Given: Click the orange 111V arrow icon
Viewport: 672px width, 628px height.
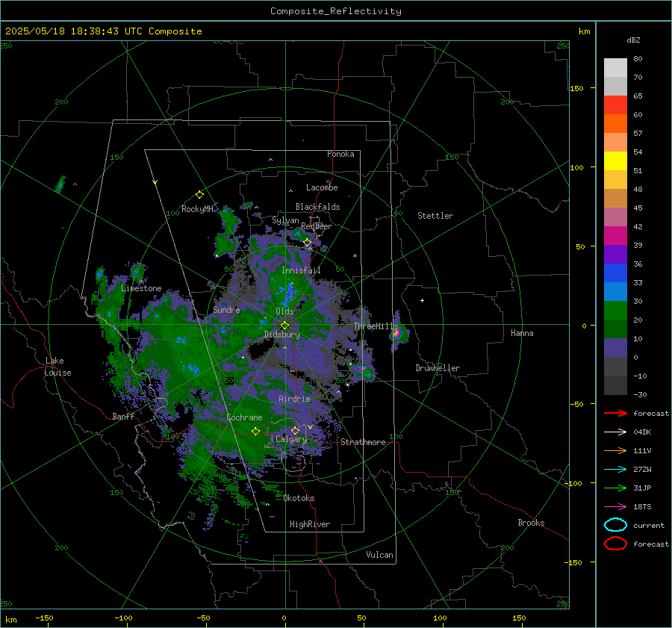Looking at the screenshot, I should (615, 450).
